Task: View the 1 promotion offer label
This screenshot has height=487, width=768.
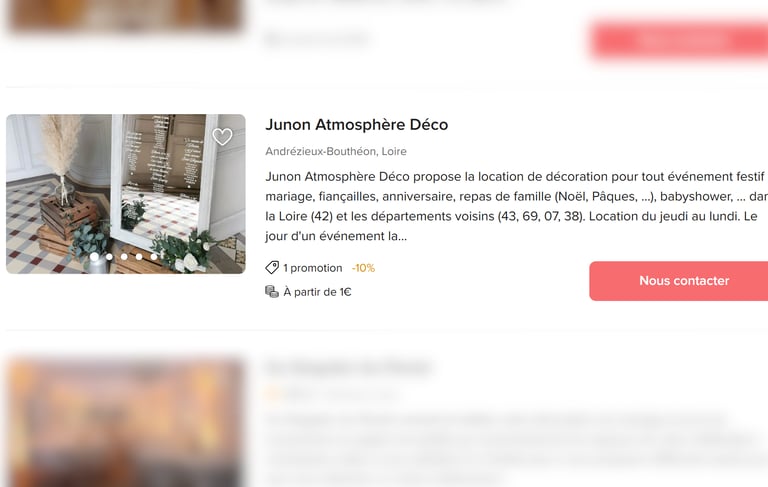Action: click(x=312, y=268)
